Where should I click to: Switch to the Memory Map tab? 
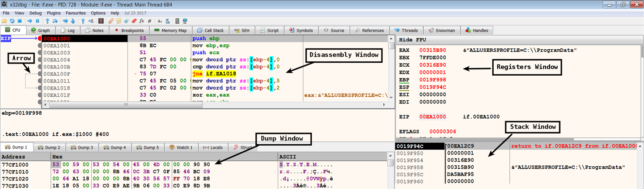coord(170,30)
